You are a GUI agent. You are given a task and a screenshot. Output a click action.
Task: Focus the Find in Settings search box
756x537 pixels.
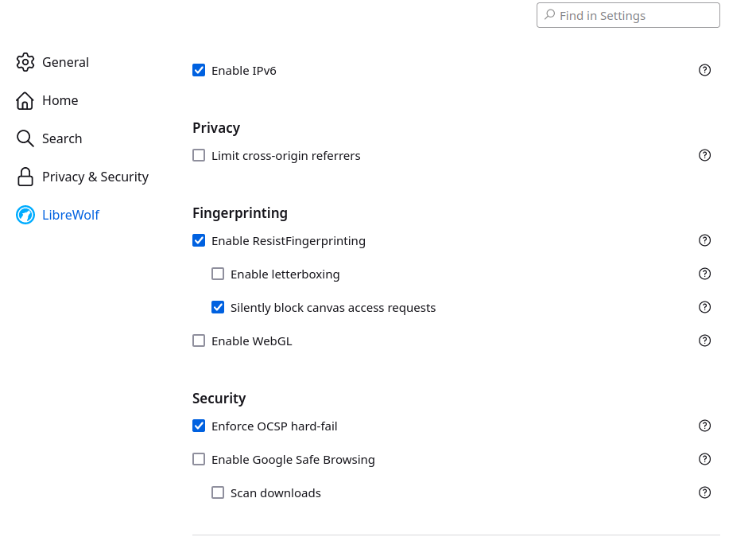(628, 15)
